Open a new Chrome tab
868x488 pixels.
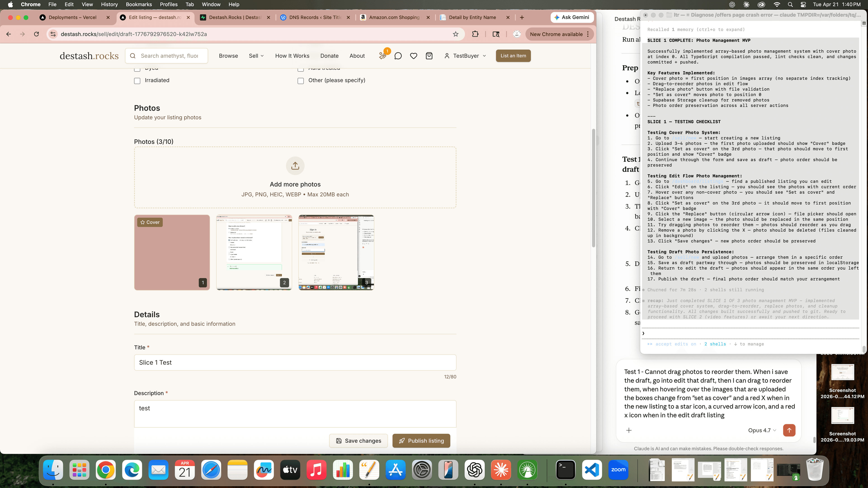click(522, 18)
